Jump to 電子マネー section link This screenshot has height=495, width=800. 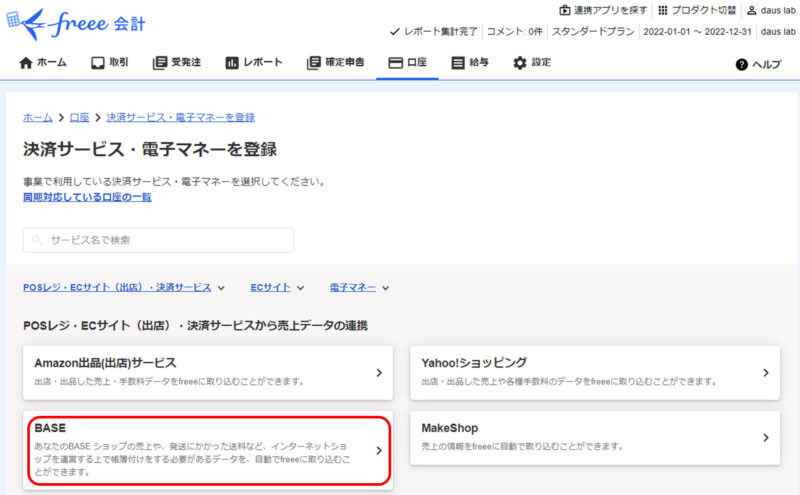pos(353,287)
